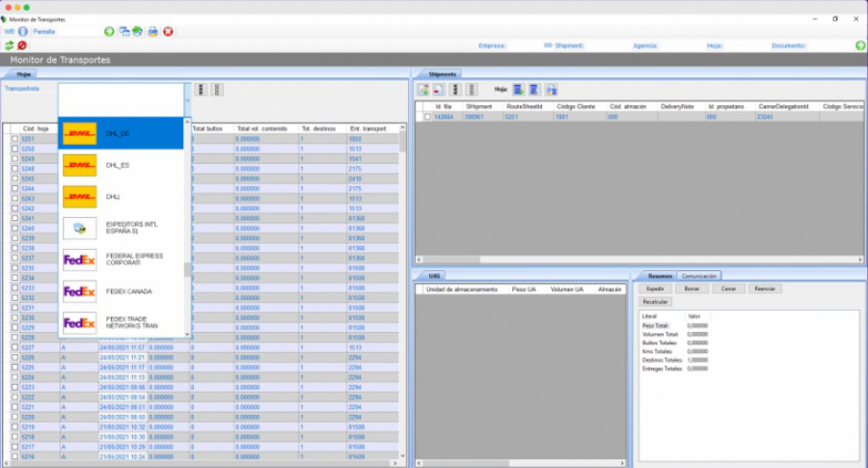
Task: Click UAS grid horizontal scrollbar thumb
Action: (x=466, y=463)
